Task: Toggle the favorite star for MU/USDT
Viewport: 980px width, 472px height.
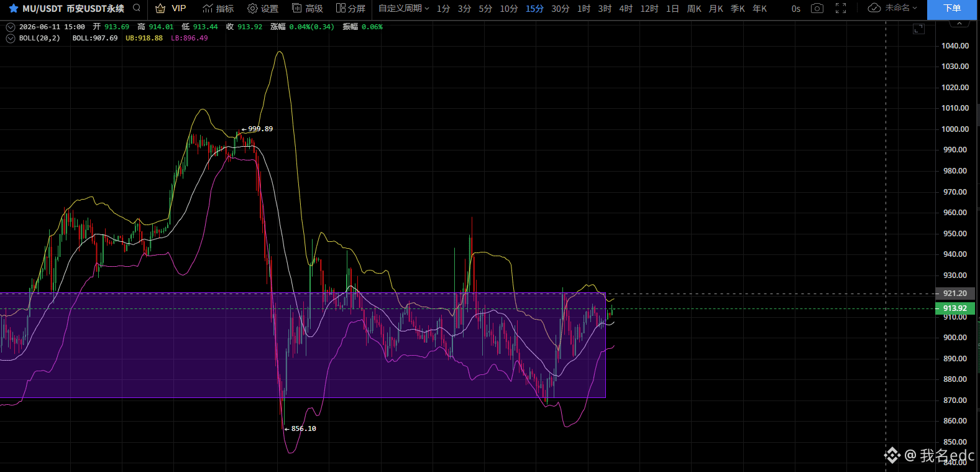Action: 13,9
